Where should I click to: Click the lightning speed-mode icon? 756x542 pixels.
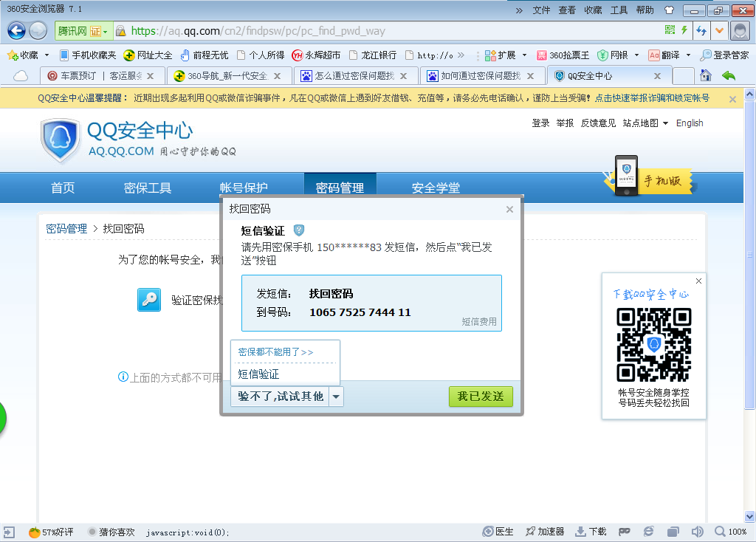coord(684,30)
